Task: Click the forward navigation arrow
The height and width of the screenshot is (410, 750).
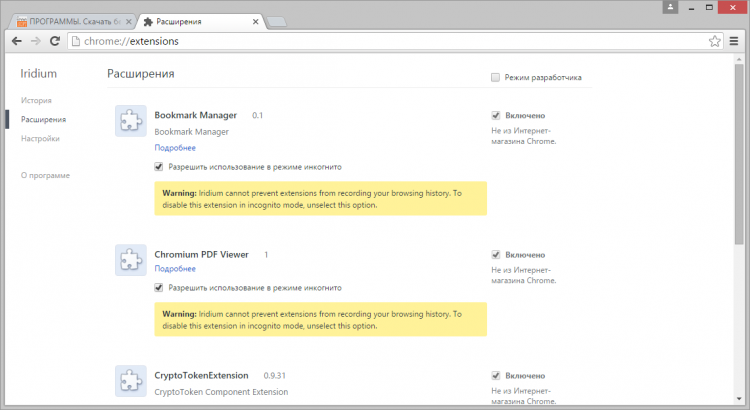Action: pyautogui.click(x=36, y=41)
